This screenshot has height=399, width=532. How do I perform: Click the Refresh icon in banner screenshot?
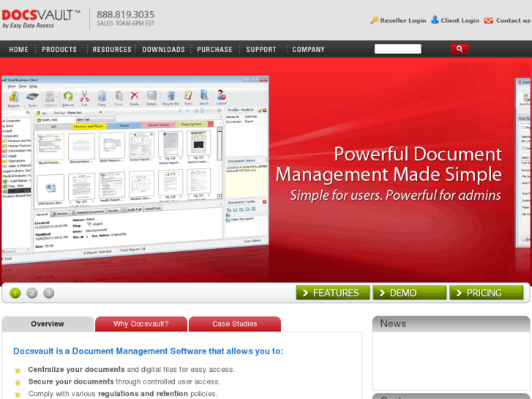[68, 99]
